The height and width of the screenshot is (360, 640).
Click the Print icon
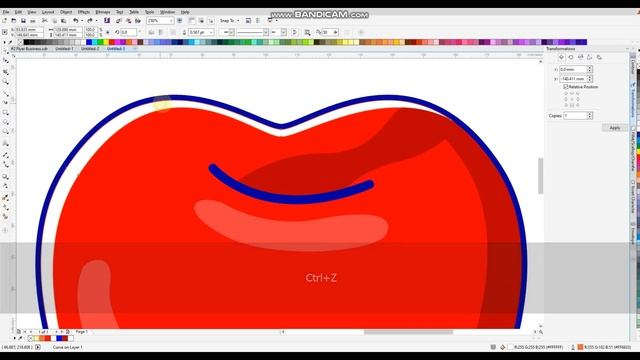tap(33, 20)
